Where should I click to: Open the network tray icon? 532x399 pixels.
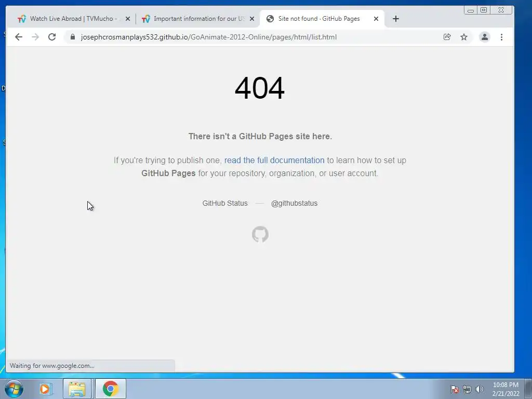467,389
